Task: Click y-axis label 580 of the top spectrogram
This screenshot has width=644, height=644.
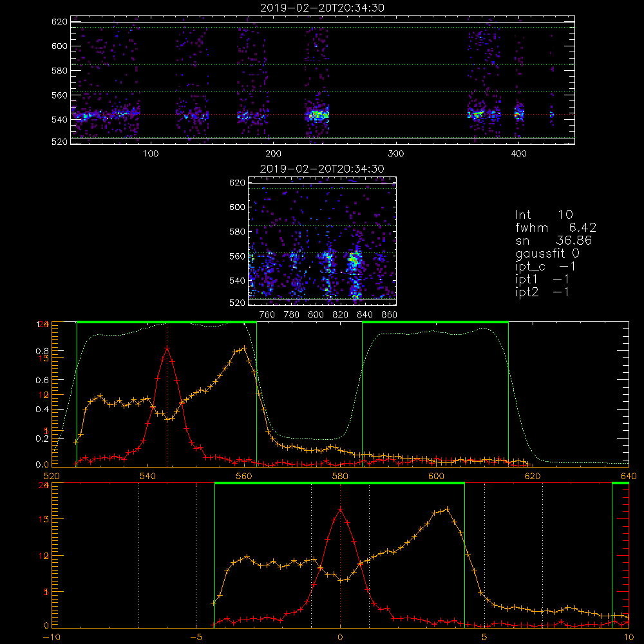Action: 59,71
